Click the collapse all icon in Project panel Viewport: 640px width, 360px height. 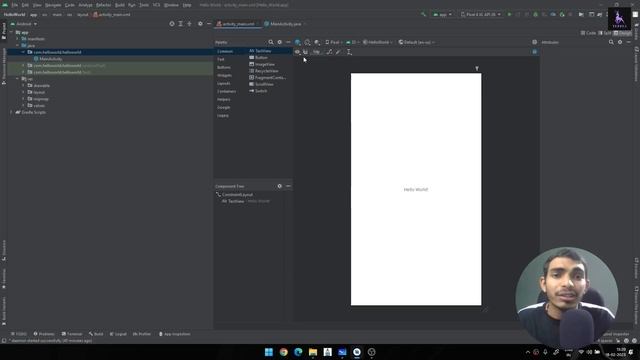189,24
